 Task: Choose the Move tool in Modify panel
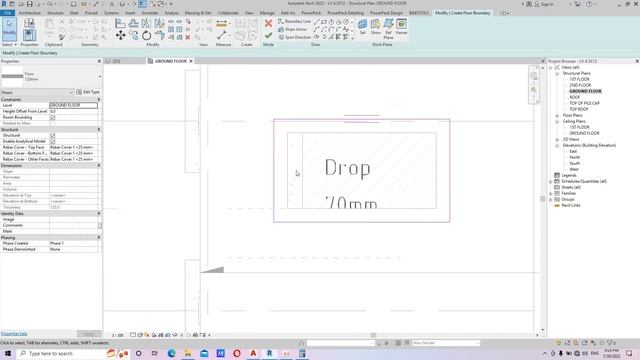coord(120,36)
